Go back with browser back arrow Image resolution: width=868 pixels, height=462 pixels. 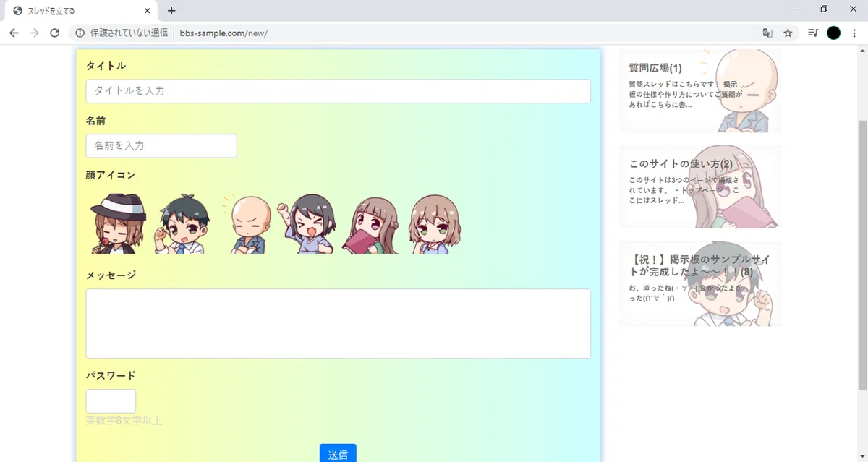pyautogui.click(x=14, y=33)
